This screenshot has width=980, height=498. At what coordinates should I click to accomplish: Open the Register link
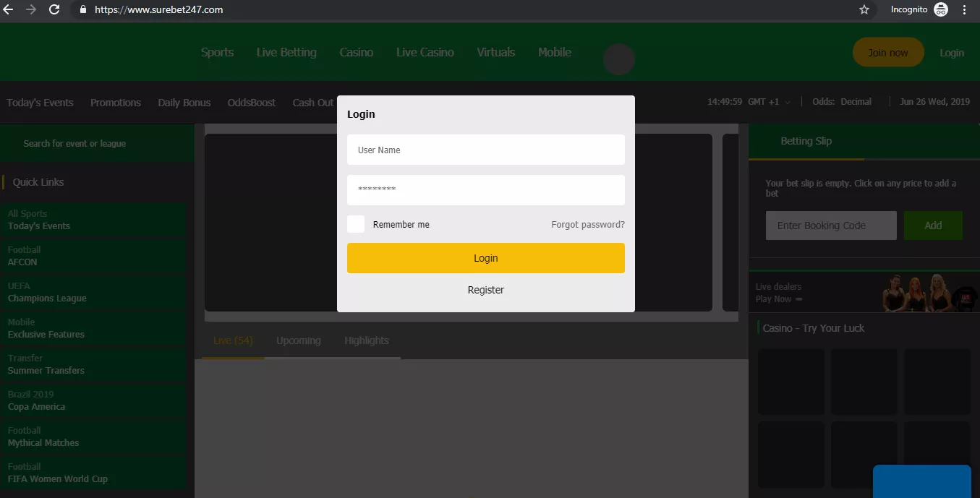(485, 289)
